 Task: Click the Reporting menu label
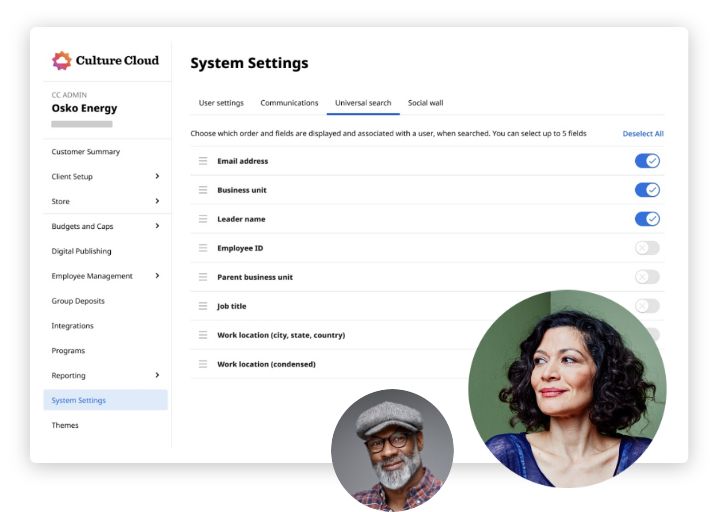coord(68,375)
